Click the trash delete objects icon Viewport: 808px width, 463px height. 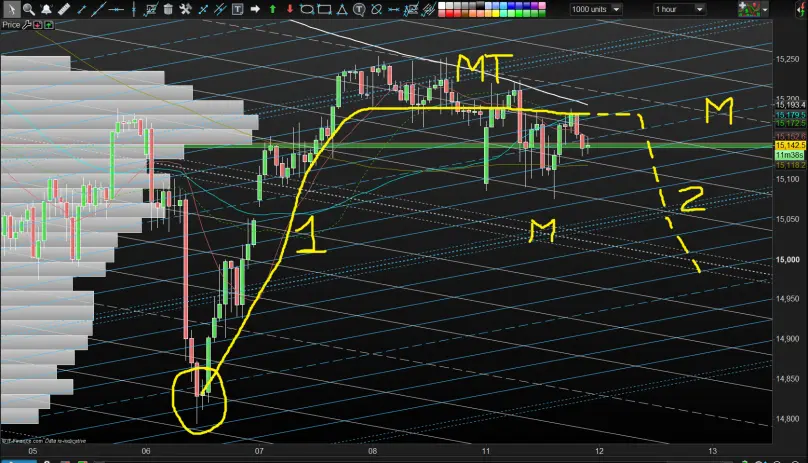coord(168,9)
